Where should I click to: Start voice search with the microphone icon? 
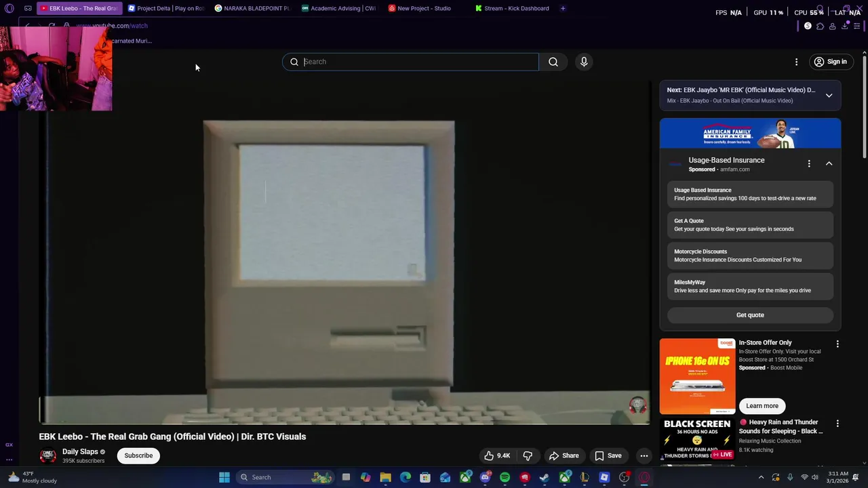[x=584, y=62]
